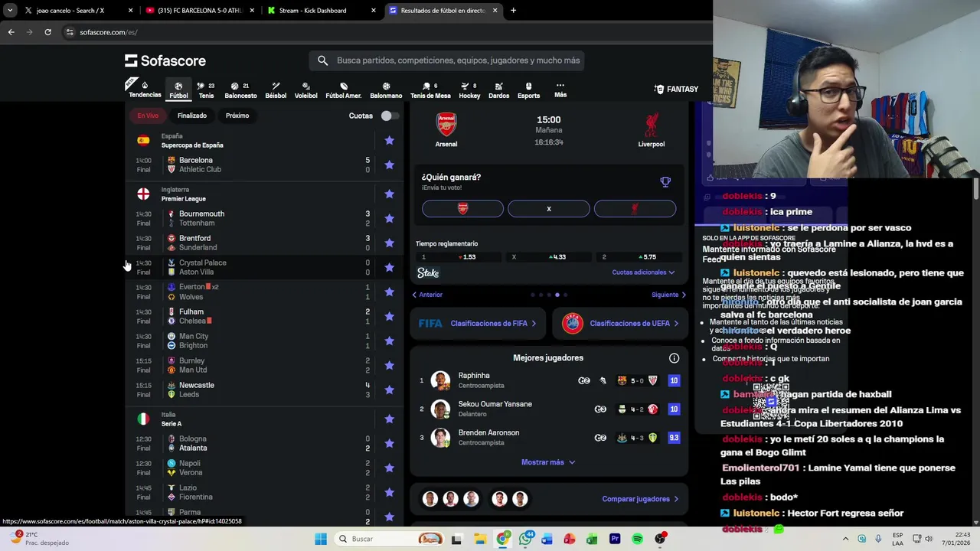Open the Premier League link

[x=184, y=199]
